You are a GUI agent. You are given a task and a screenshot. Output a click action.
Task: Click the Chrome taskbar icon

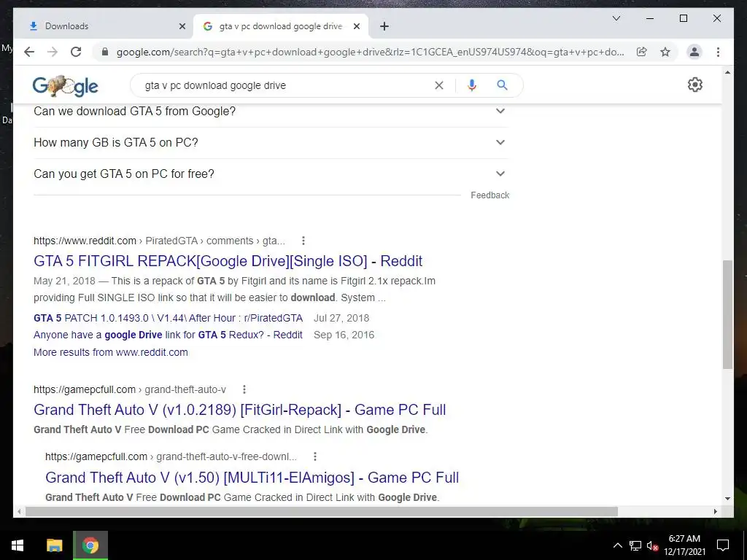(90, 545)
